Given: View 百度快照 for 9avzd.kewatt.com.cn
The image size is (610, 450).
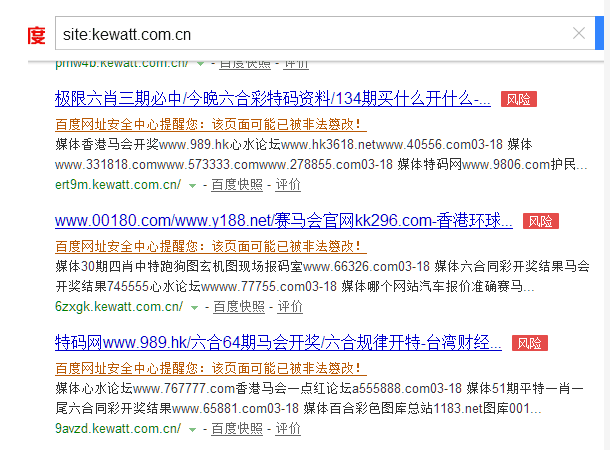Looking at the screenshot, I should click(x=239, y=429).
